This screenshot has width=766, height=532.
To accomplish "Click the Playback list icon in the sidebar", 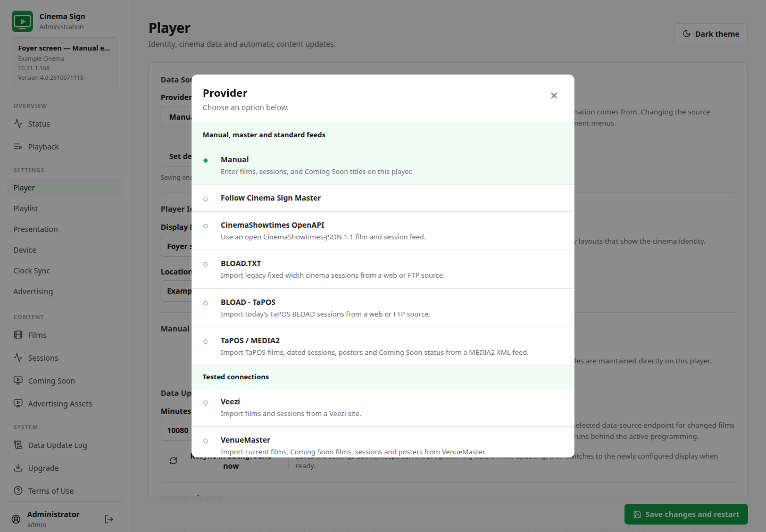I will 18,146.
